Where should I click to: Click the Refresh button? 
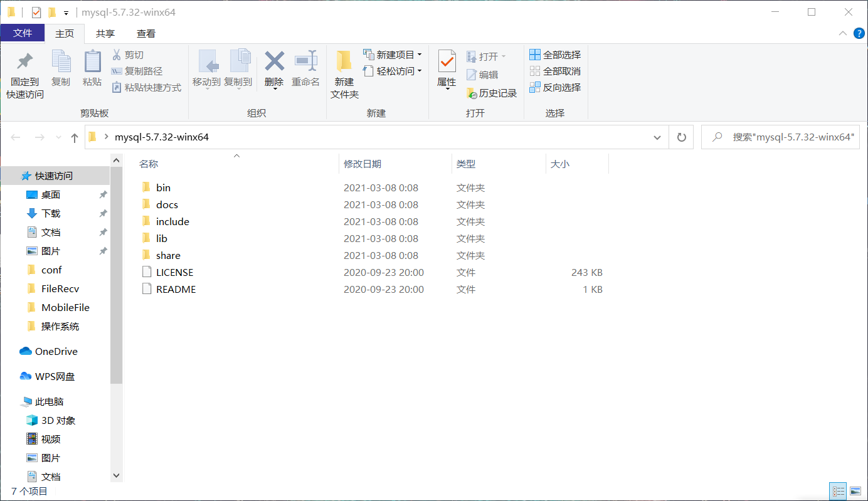tap(681, 137)
